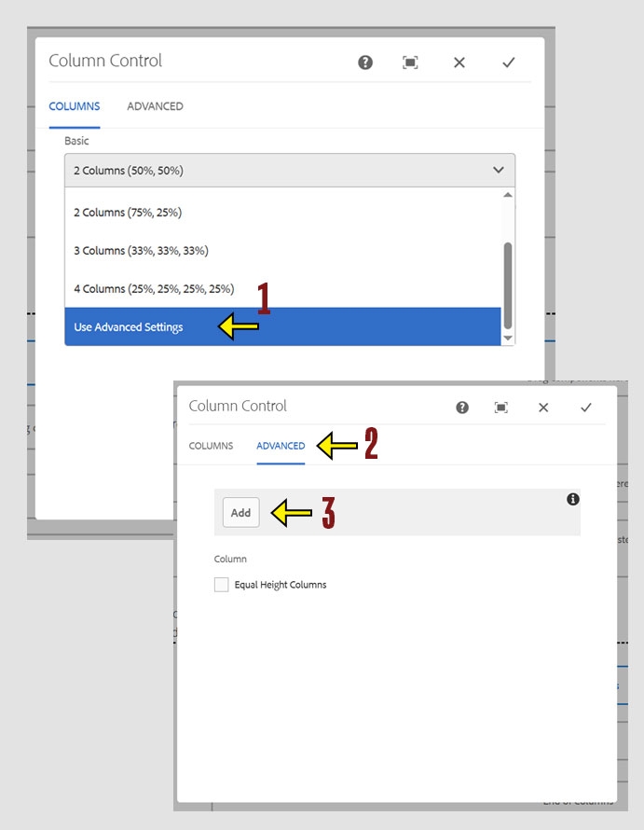Enable Equal Height Columns
This screenshot has width=644, height=830.
tap(221, 585)
